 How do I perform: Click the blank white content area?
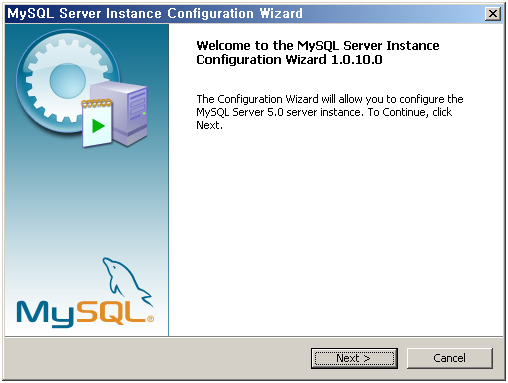pyautogui.click(x=336, y=233)
